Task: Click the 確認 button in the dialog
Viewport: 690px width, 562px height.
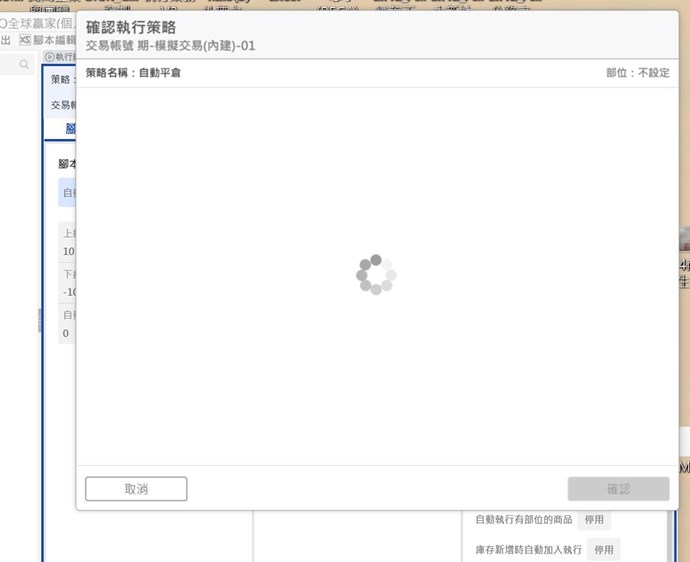Action: click(x=618, y=489)
